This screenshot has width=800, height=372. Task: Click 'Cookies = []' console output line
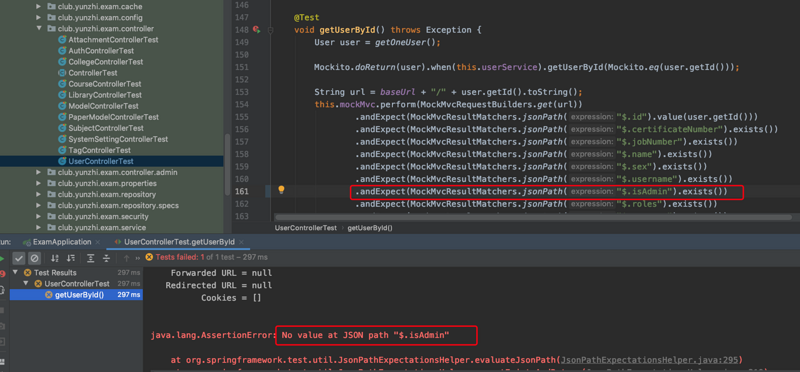[231, 297]
